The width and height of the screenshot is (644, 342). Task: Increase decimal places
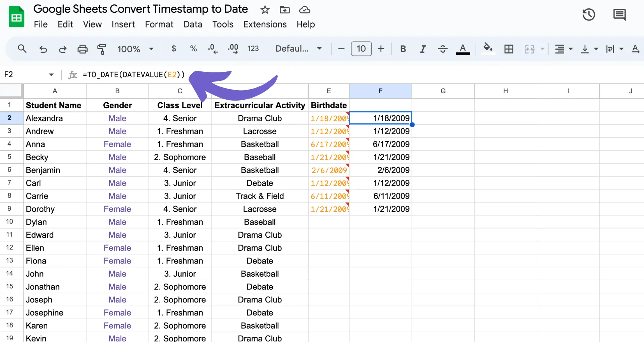pos(233,49)
